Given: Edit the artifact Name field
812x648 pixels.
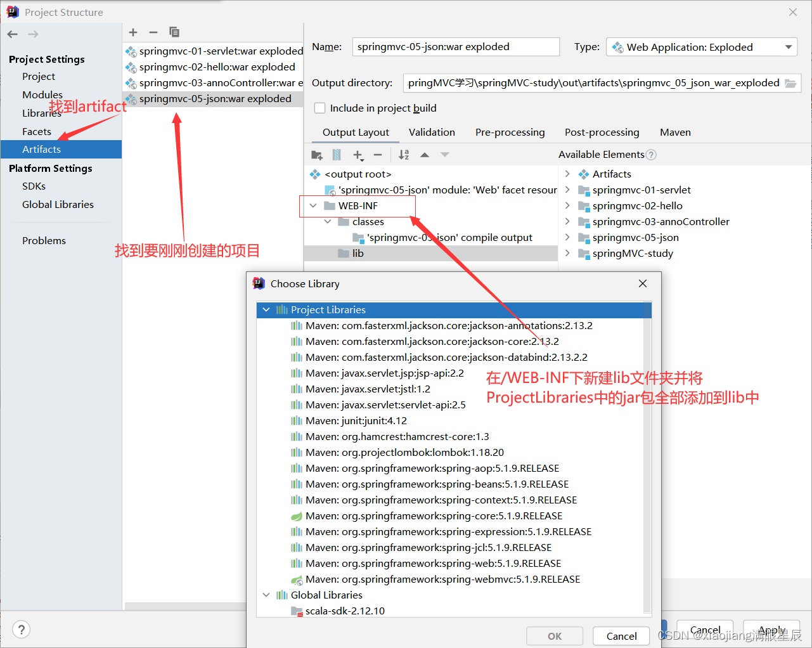Looking at the screenshot, I should pyautogui.click(x=456, y=47).
